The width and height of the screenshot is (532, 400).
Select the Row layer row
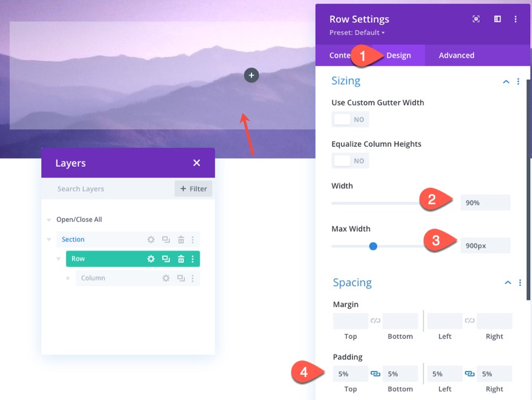click(x=132, y=259)
